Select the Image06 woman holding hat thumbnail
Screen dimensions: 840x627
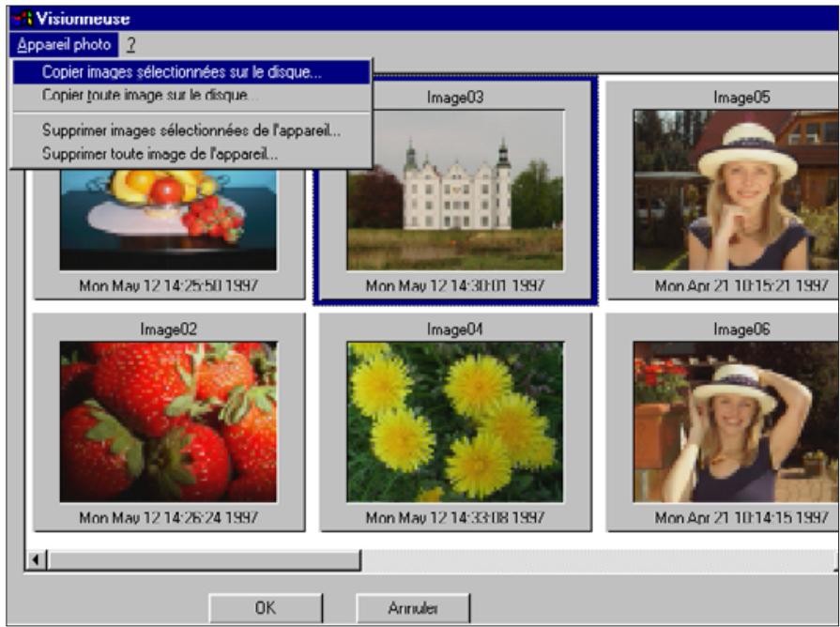pos(736,421)
